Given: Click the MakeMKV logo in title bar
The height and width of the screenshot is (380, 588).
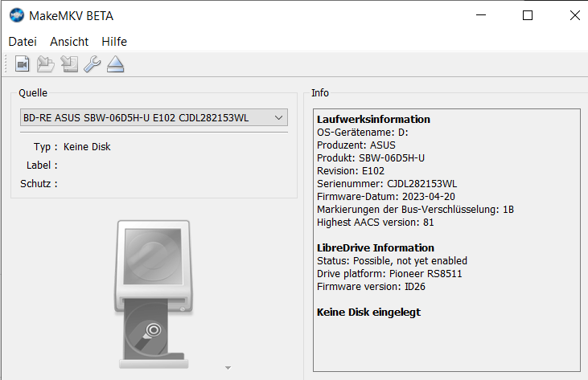Looking at the screenshot, I should click(17, 16).
